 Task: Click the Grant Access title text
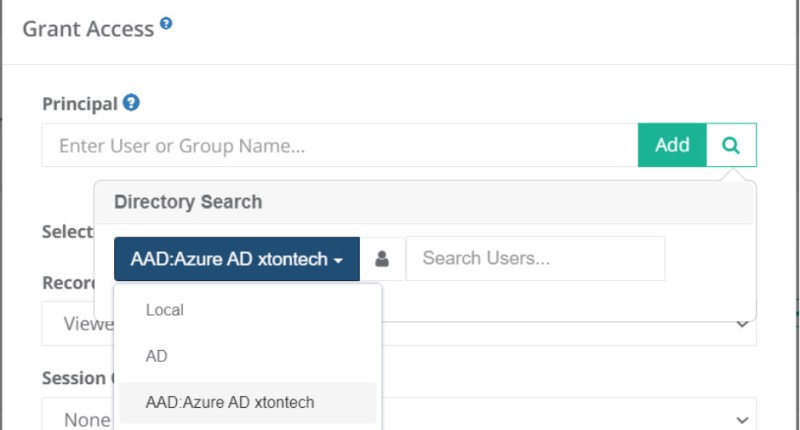coord(88,29)
